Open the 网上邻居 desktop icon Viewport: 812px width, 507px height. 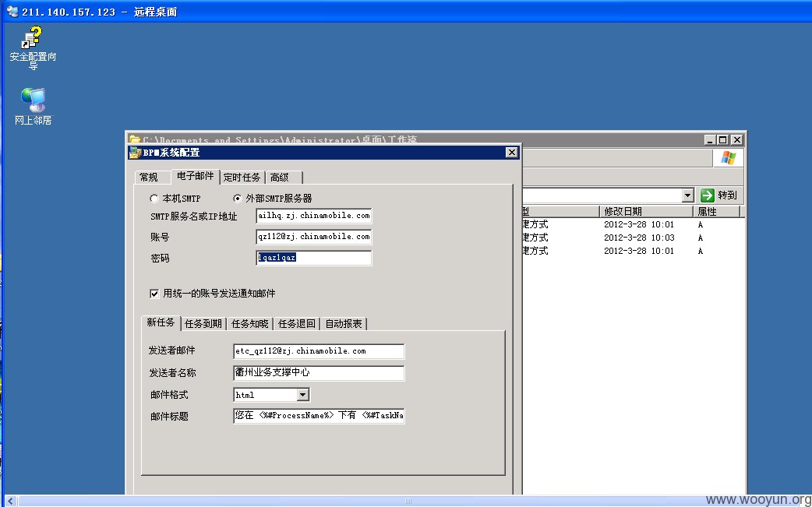click(34, 107)
